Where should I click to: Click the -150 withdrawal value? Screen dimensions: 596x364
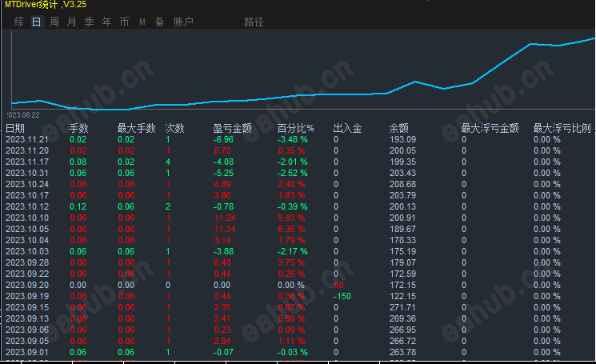342,296
